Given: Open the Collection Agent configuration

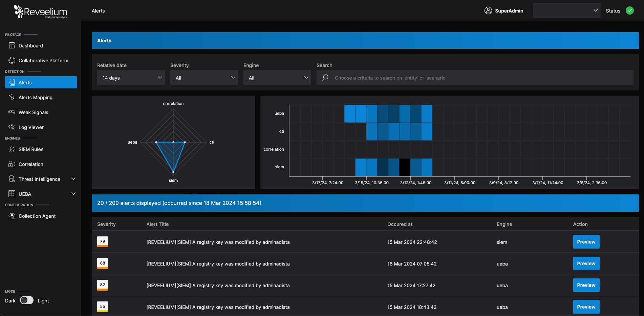Looking at the screenshot, I should 37,216.
